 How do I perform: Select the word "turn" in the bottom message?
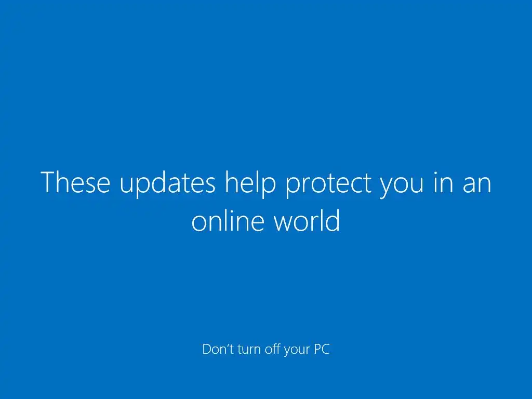249,349
